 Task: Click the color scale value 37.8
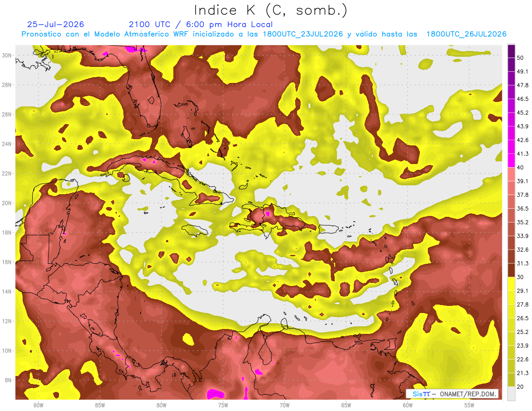click(x=523, y=195)
